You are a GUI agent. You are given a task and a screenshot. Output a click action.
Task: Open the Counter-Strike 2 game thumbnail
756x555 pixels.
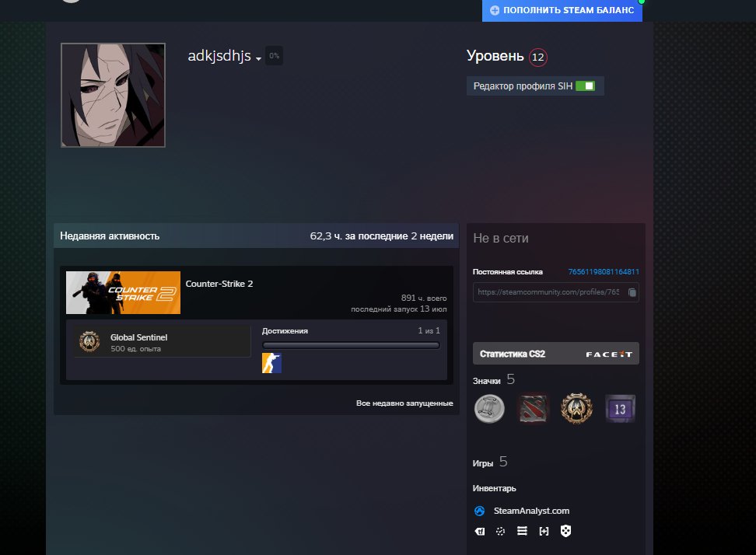coord(123,292)
